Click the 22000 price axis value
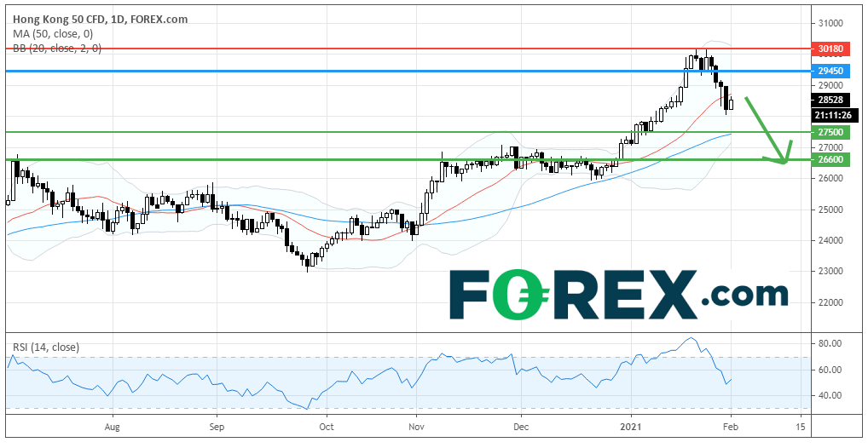This screenshot has height=448, width=868. point(830,302)
